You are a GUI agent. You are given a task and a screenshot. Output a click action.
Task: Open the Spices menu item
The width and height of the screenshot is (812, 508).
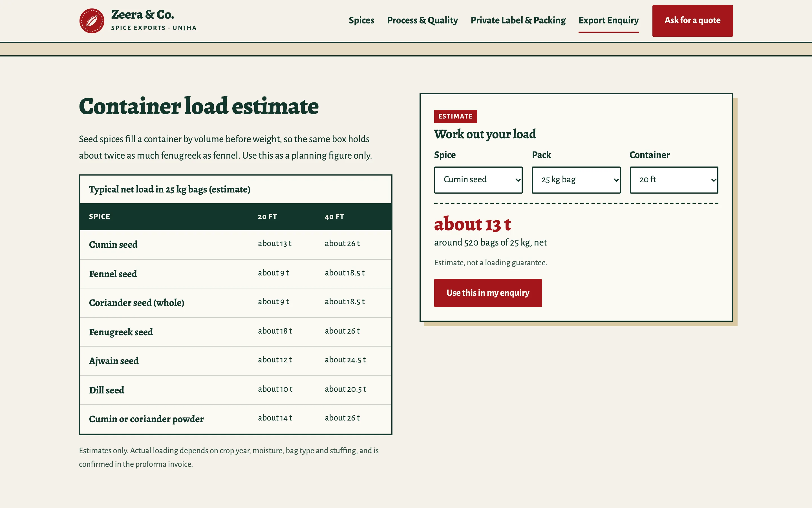click(x=361, y=20)
